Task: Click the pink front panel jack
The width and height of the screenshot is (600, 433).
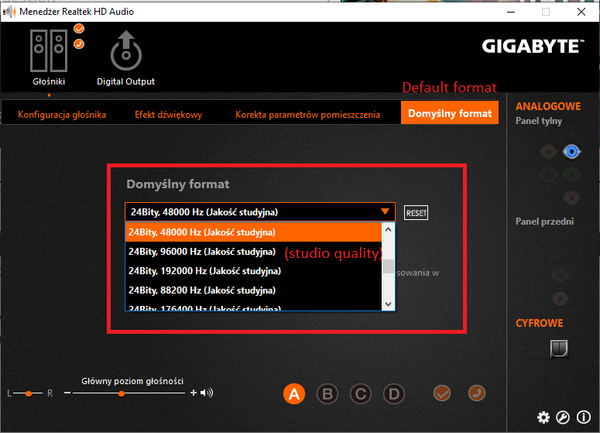Action: pyautogui.click(x=560, y=298)
